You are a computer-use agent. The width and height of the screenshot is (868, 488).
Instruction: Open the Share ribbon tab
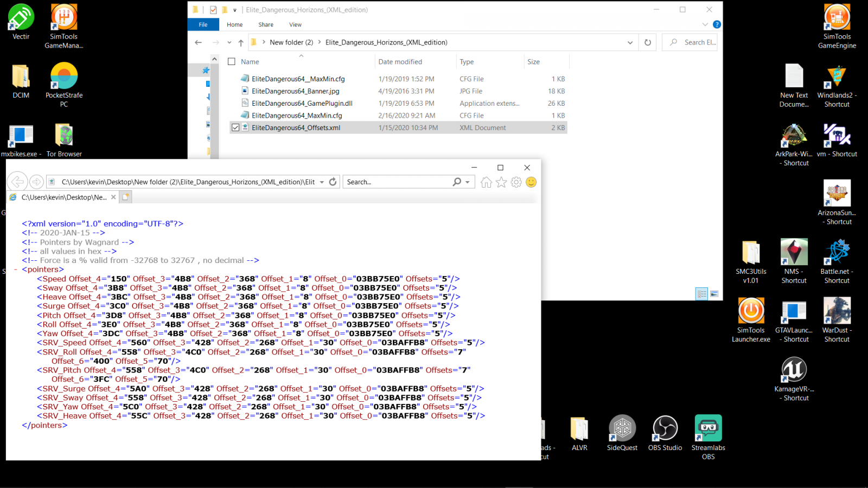click(x=266, y=24)
